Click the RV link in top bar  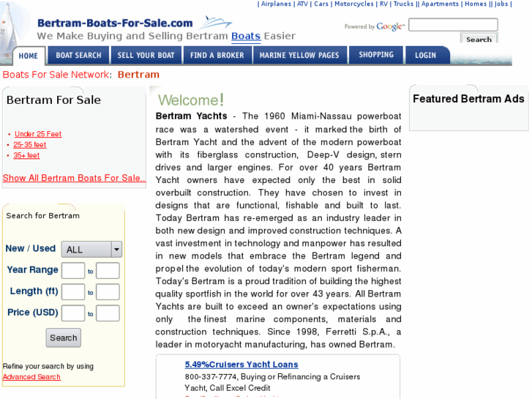383,4
